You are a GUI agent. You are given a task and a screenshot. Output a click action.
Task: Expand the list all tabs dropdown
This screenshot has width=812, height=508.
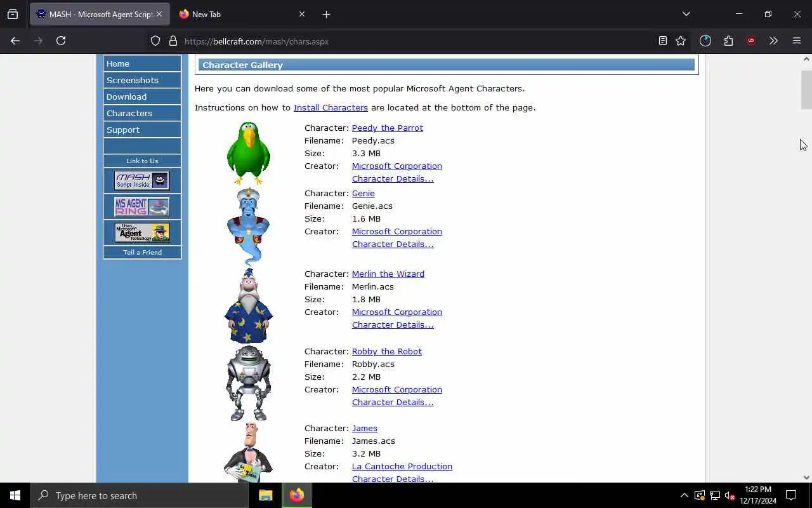coord(686,14)
